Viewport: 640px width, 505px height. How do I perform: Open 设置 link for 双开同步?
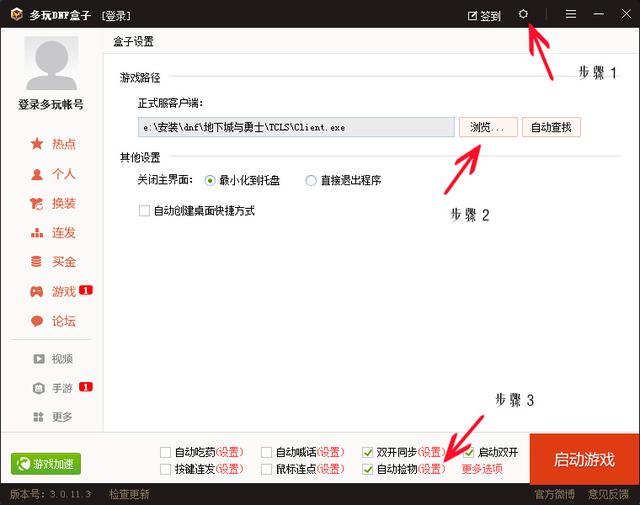(x=431, y=452)
